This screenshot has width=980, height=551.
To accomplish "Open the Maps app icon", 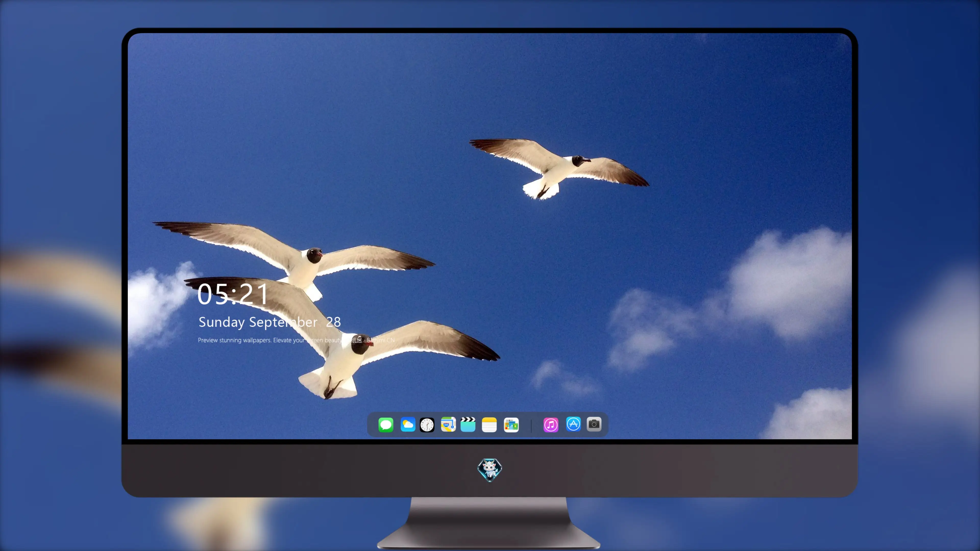I will click(x=448, y=424).
